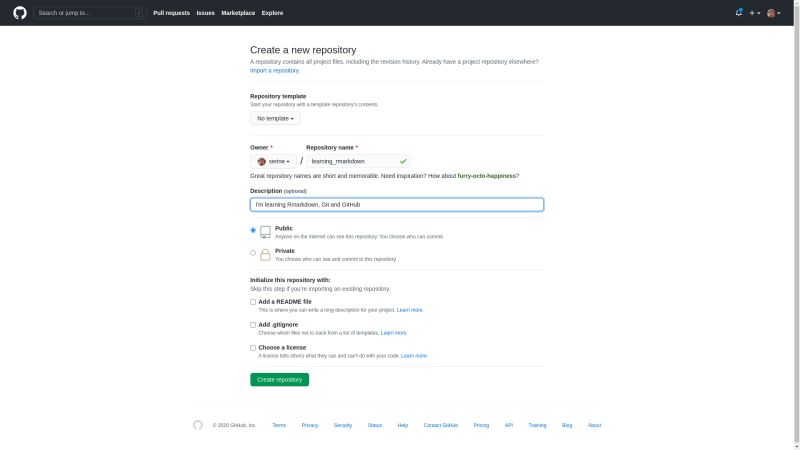Image resolution: width=800 pixels, height=450 pixels.
Task: Click the green checkmark in repository name
Action: 403,161
